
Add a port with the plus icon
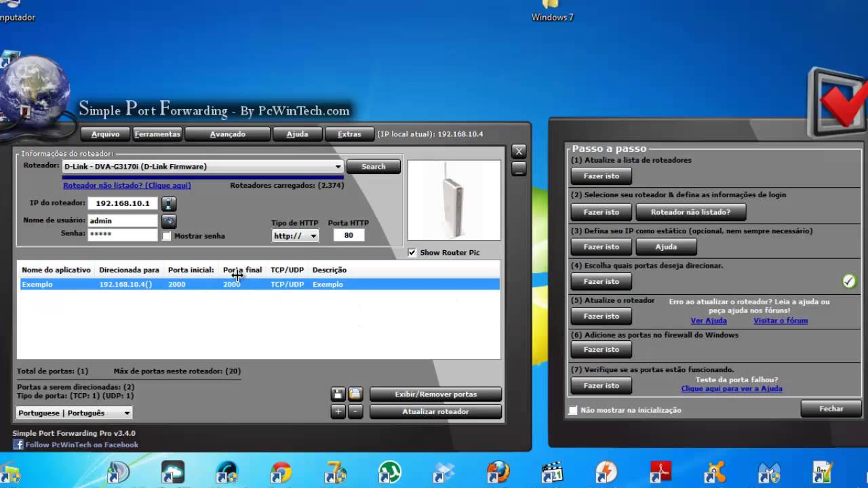coord(338,411)
